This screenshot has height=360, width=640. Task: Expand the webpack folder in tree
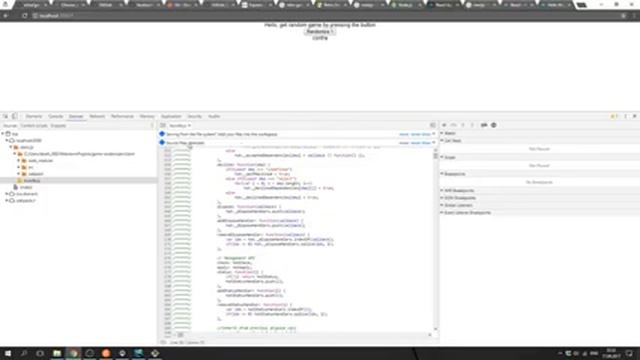[x=19, y=174]
